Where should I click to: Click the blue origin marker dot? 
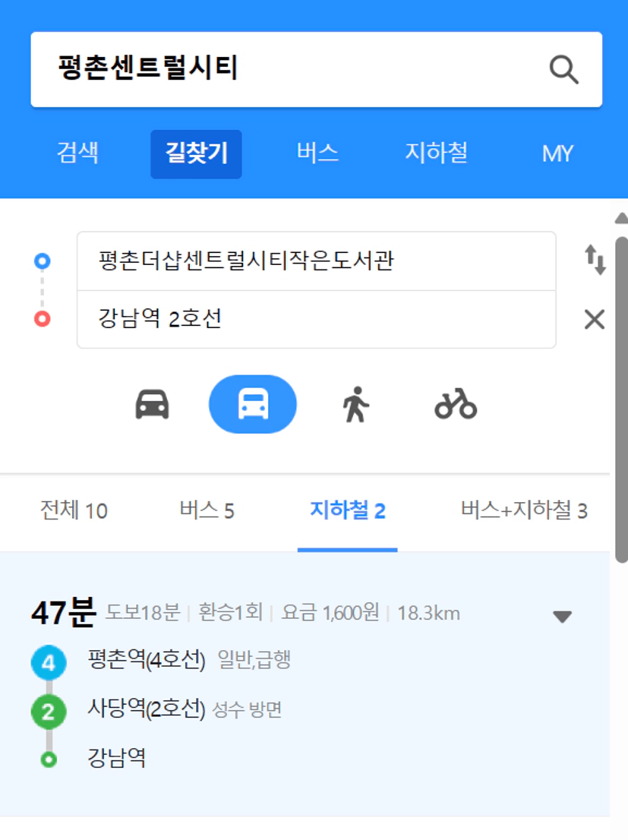(43, 261)
